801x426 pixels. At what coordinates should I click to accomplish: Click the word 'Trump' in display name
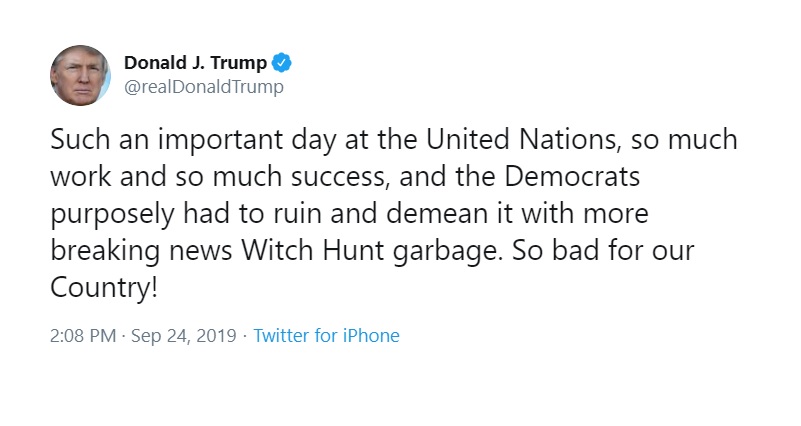[x=239, y=63]
